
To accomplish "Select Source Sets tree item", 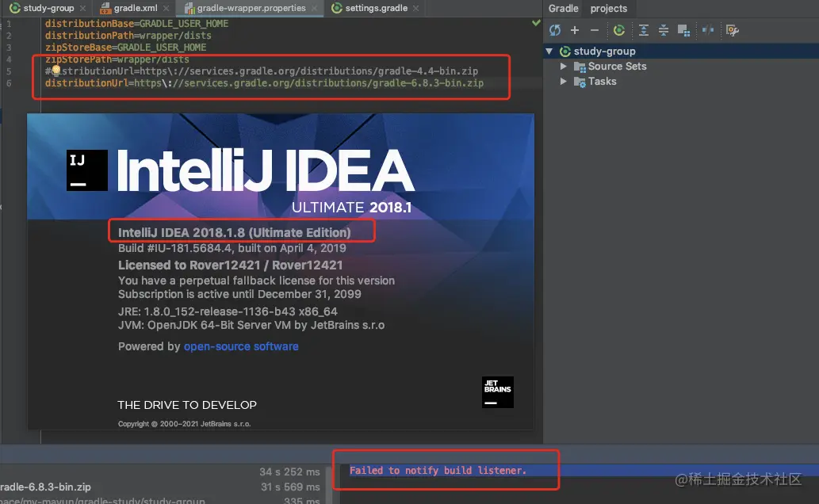I will pyautogui.click(x=617, y=67).
